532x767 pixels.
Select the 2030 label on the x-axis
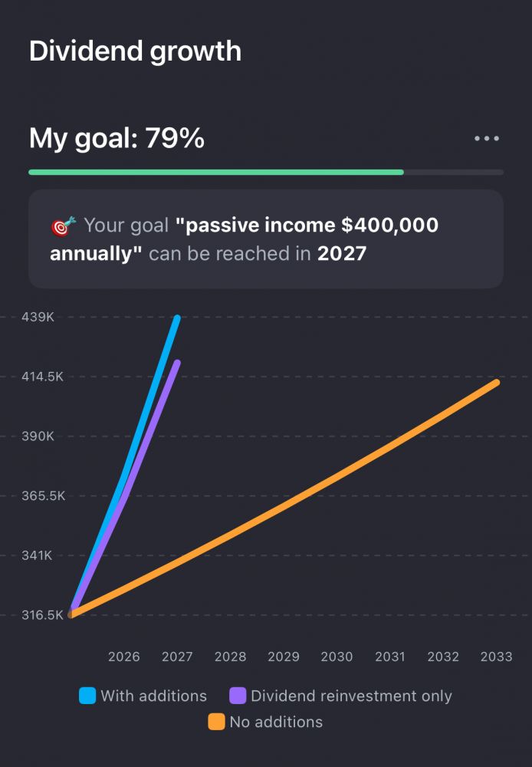coord(337,657)
